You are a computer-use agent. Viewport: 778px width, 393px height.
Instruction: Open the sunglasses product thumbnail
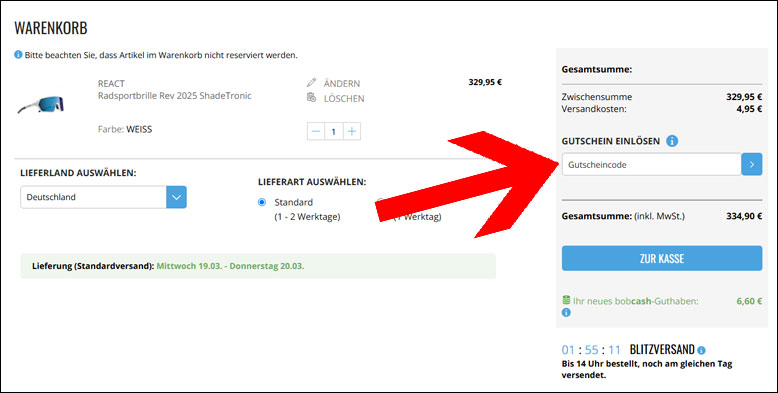[41, 104]
